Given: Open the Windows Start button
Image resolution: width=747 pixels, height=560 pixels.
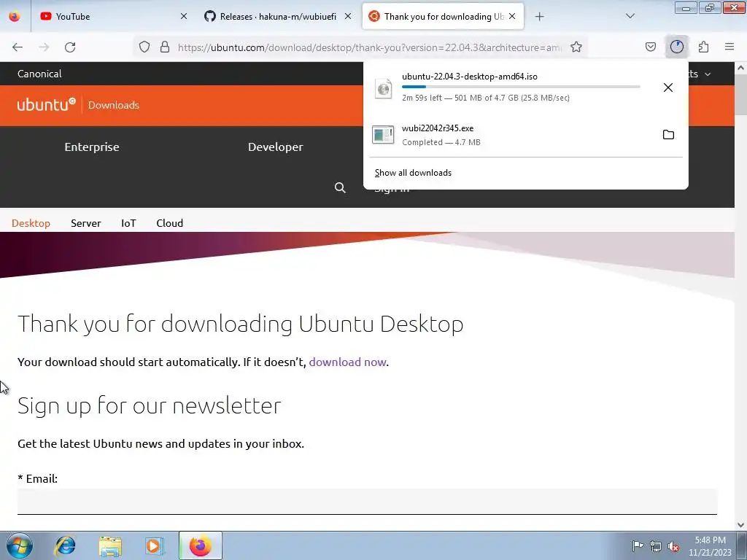Looking at the screenshot, I should click(20, 545).
